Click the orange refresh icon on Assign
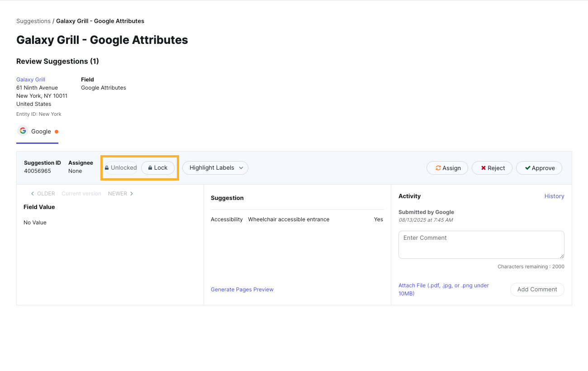Image resolution: width=588 pixels, height=371 pixels. [x=438, y=168]
